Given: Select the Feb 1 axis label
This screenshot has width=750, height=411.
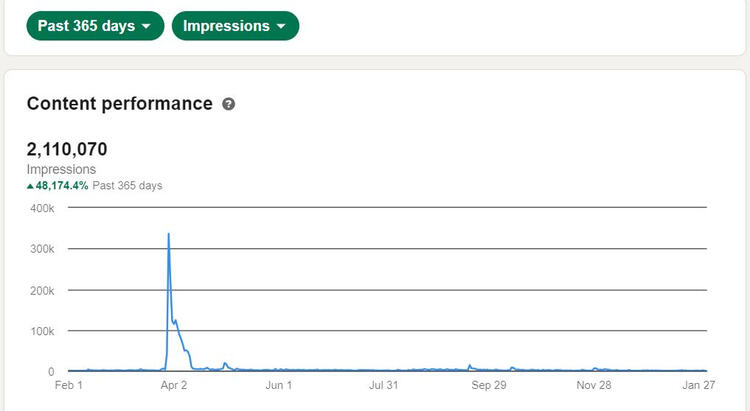Looking at the screenshot, I should tap(68, 385).
